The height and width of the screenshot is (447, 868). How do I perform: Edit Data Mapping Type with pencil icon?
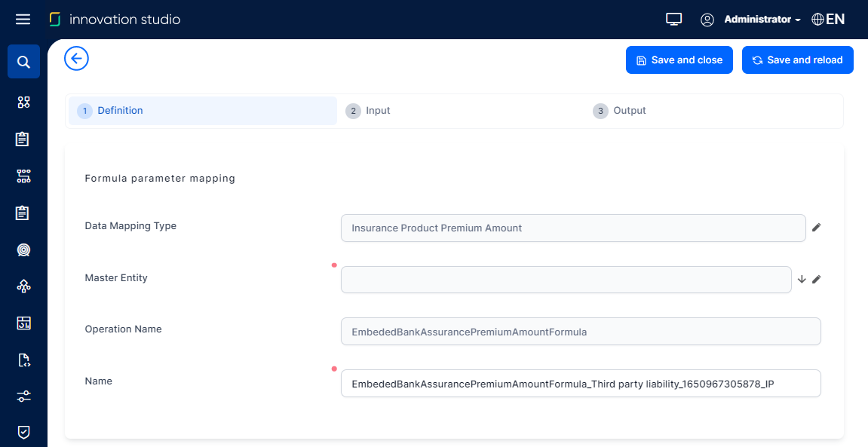[x=816, y=227]
